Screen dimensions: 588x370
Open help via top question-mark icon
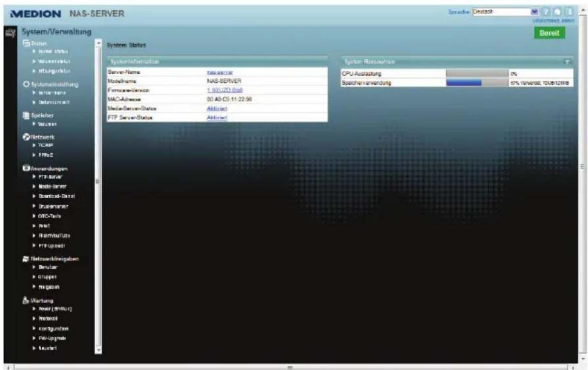point(545,12)
